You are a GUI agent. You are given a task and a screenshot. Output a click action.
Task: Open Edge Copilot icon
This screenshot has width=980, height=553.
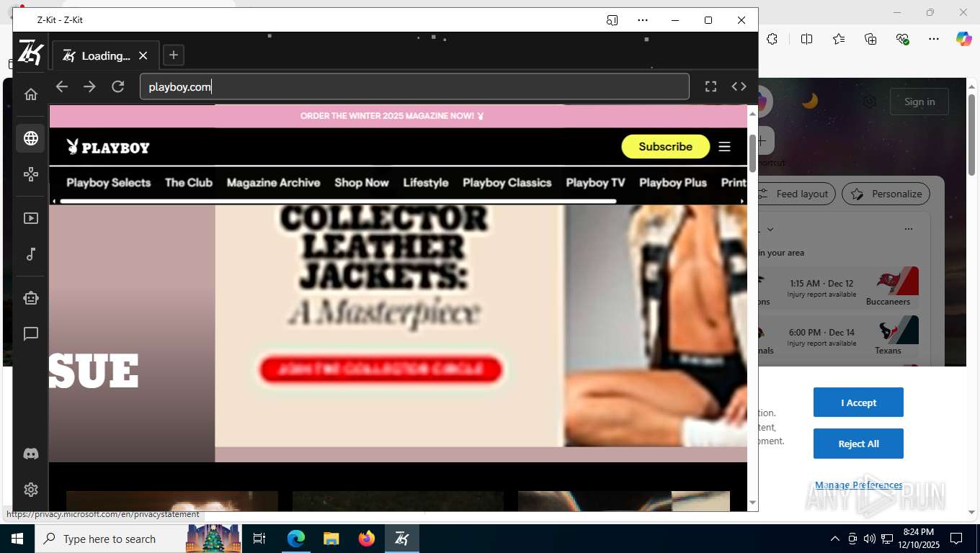pyautogui.click(x=963, y=39)
